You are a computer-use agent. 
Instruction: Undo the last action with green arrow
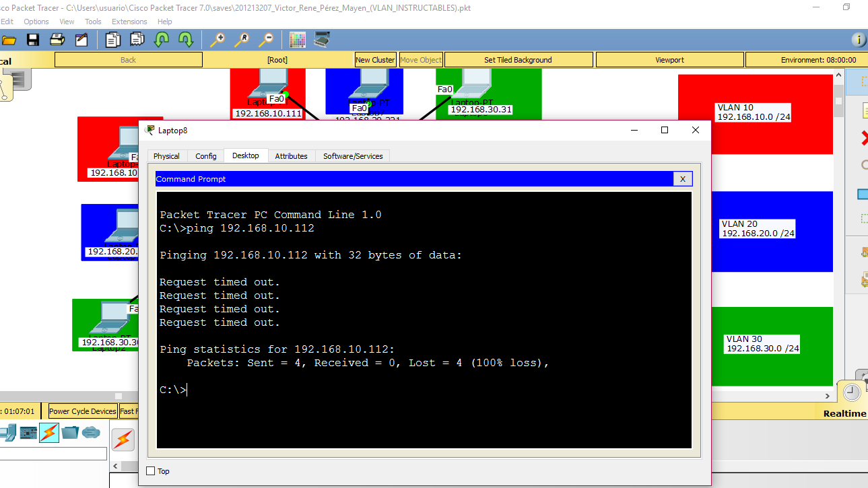pyautogui.click(x=162, y=40)
